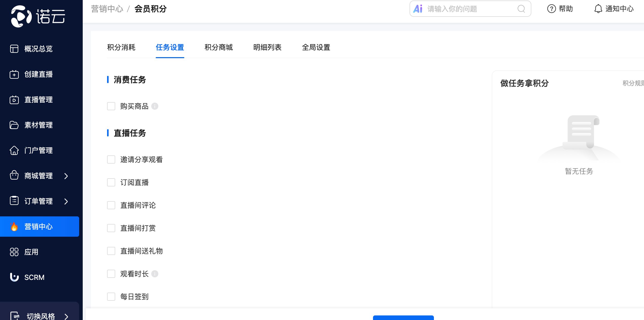This screenshot has height=320, width=644.
Task: Expand the 商城管理 submenu chevron
Action: (x=66, y=176)
